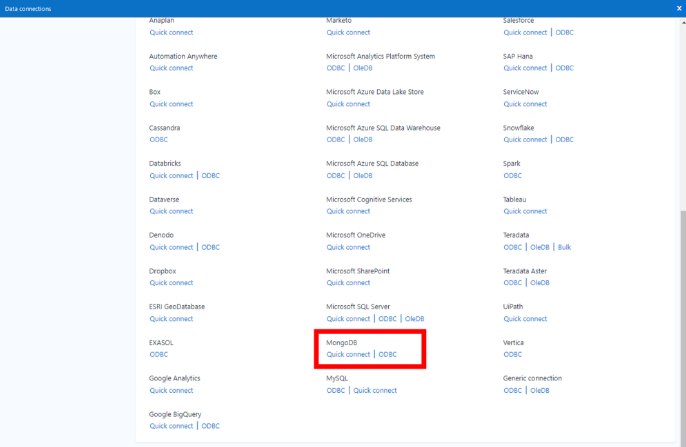This screenshot has height=447, width=686.
Task: Select ODBC under Salesforce
Action: click(564, 32)
